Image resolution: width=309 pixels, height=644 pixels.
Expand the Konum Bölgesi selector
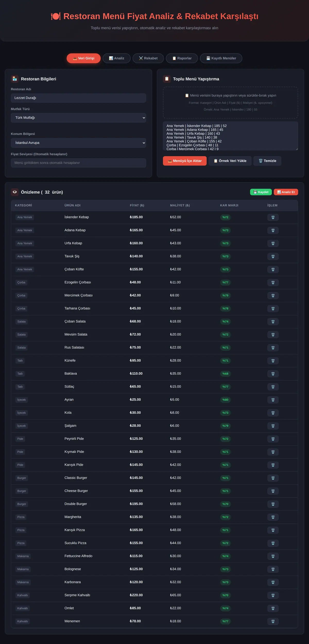[78, 143]
